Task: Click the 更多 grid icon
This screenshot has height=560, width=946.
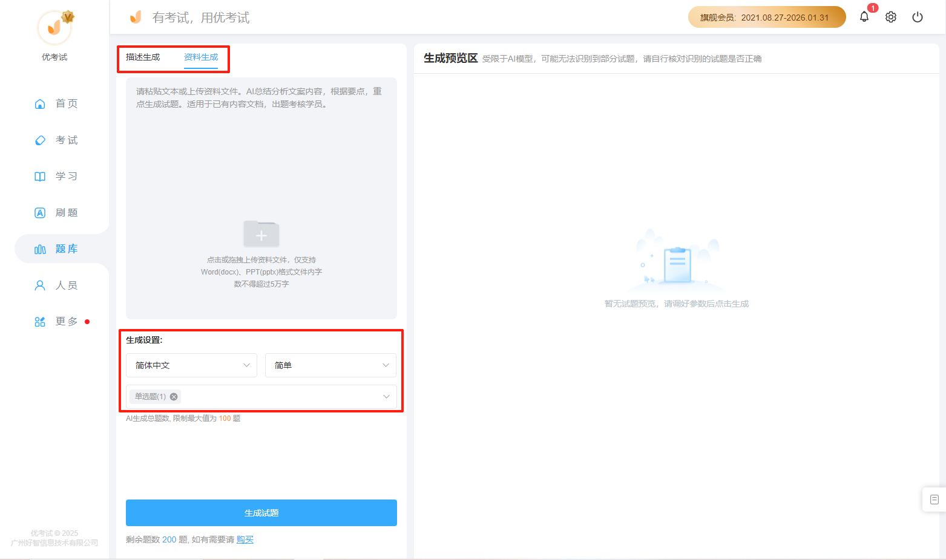Action: (x=40, y=322)
